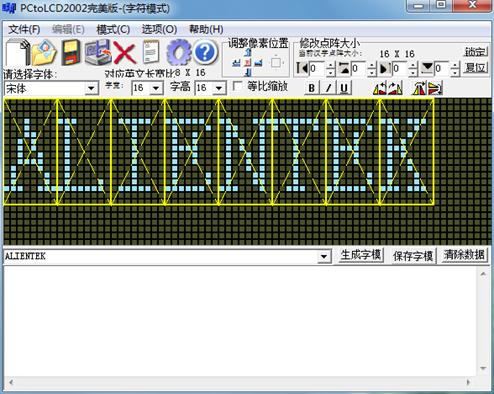Maximize the PCtoLCD2002 window
Viewport: 494px width, 394px height.
(442, 5)
